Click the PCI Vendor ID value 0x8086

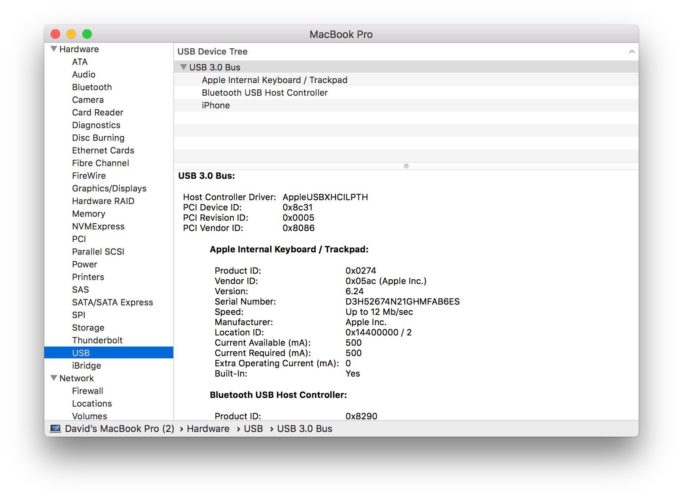pos(298,228)
